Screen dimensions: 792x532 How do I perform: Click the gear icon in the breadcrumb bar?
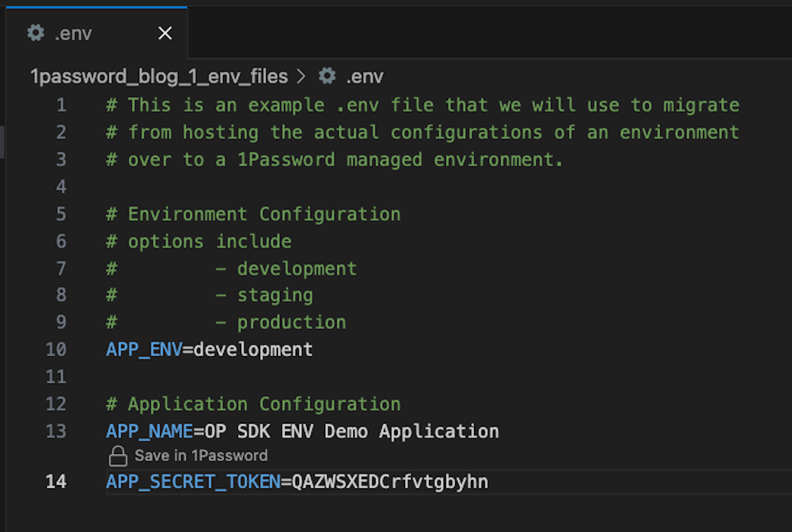pos(327,76)
